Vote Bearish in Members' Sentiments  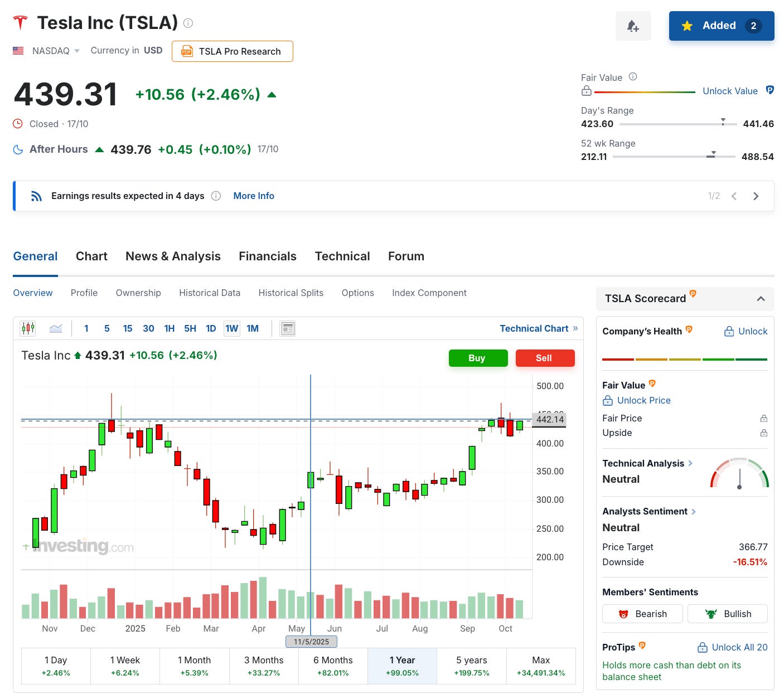tap(642, 614)
